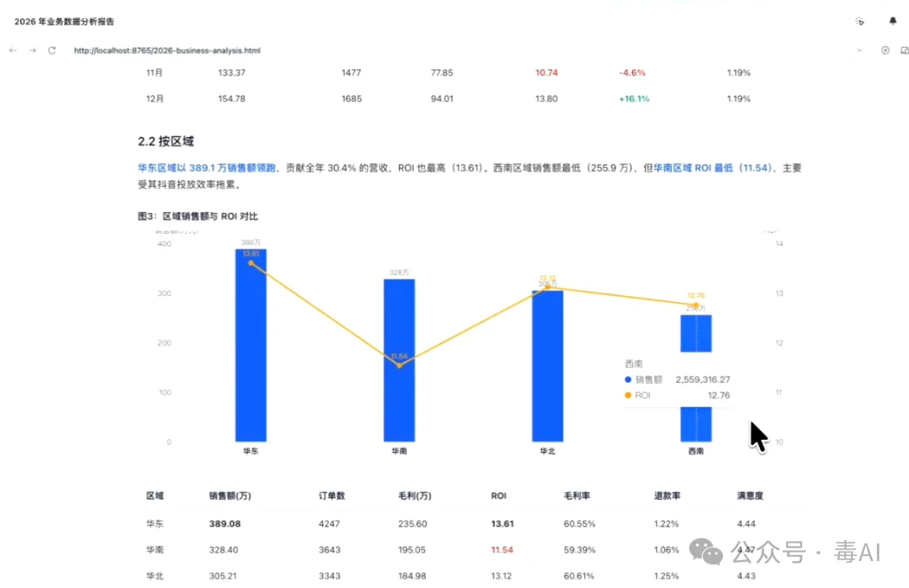Screen dimensions: 909x588
Task: Click the green +16.1% change cell
Action: pyautogui.click(x=634, y=98)
